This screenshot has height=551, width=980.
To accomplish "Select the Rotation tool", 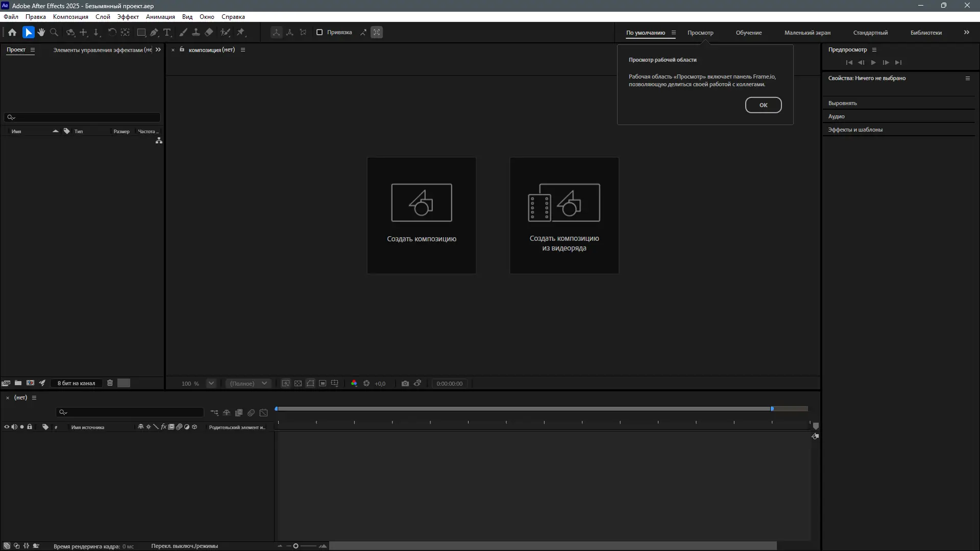I will click(x=112, y=32).
